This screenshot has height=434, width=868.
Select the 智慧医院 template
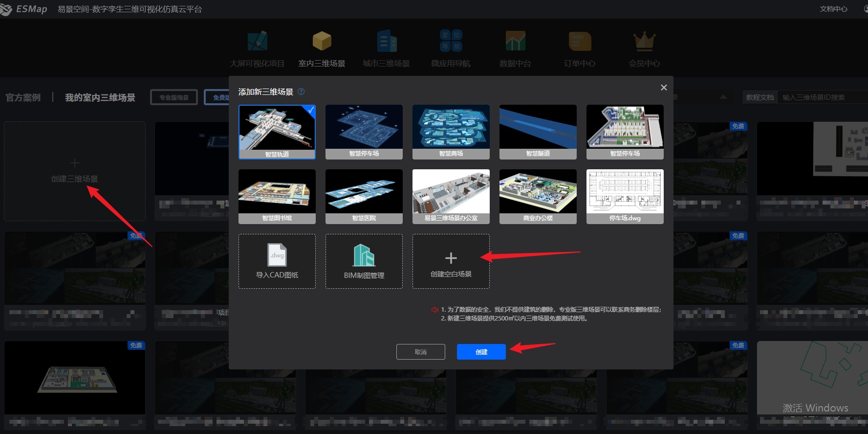[x=364, y=197]
